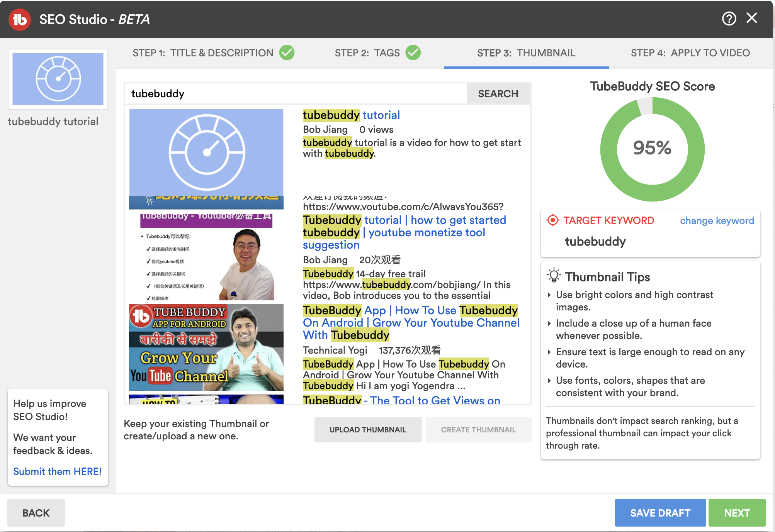This screenshot has height=532, width=775.
Task: Click the UPLOAD THUMBNAIL button
Action: (x=368, y=430)
